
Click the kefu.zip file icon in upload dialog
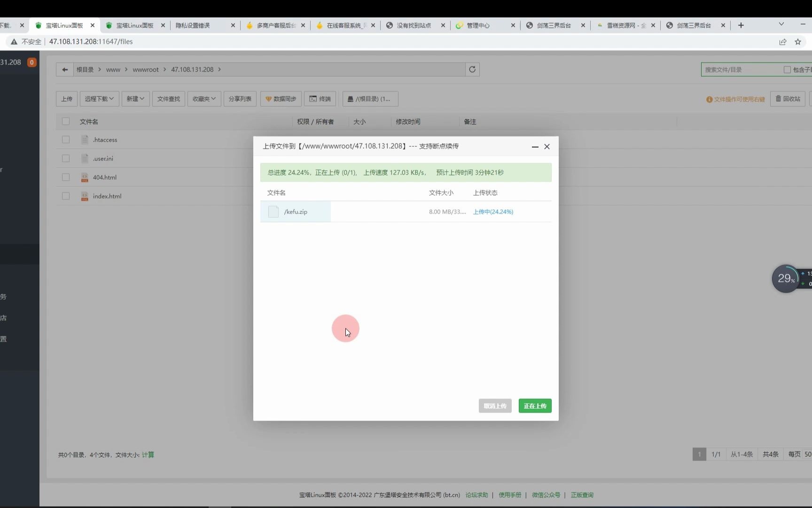click(x=273, y=212)
